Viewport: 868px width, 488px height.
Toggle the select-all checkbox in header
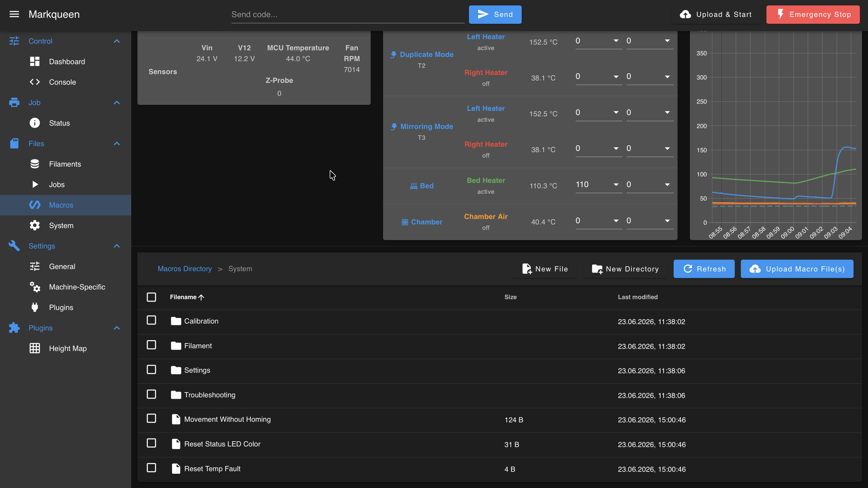coord(151,297)
